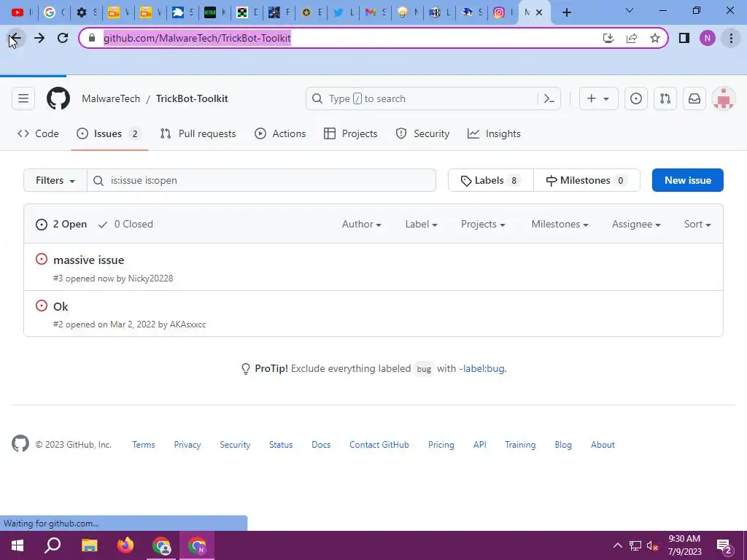The width and height of the screenshot is (747, 560).
Task: Open the TrickBot-Toolkit repository link
Action: pyautogui.click(x=192, y=98)
